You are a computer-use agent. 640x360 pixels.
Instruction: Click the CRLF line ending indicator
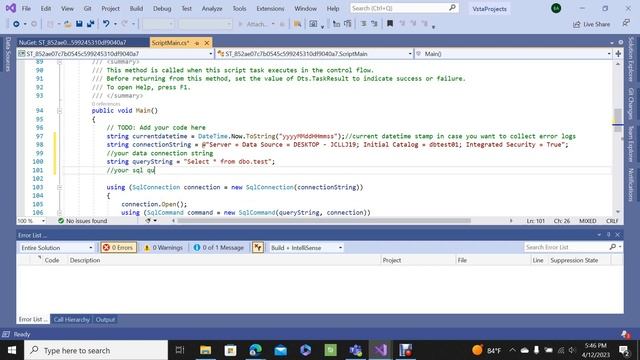click(612, 221)
